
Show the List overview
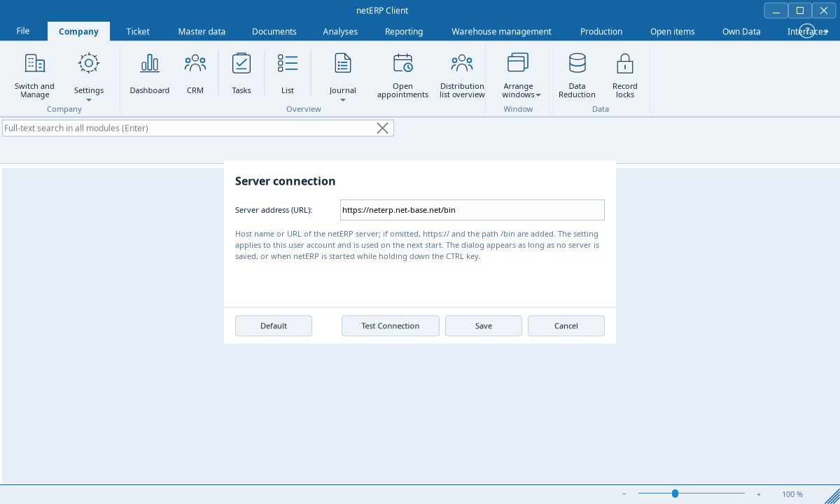(288, 74)
